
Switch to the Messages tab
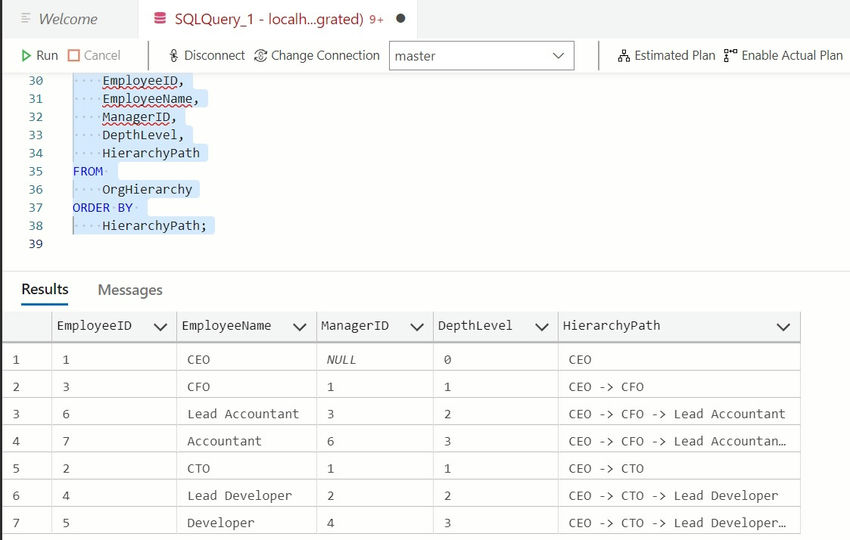[x=130, y=290]
